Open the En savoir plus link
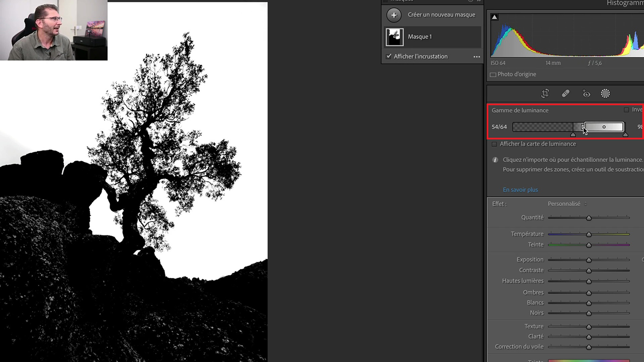 520,190
